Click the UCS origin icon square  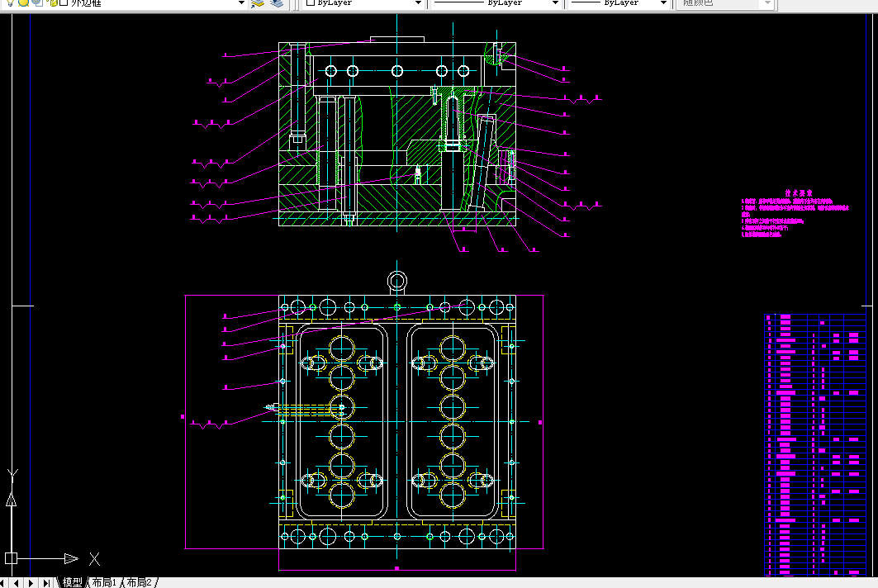[12, 558]
